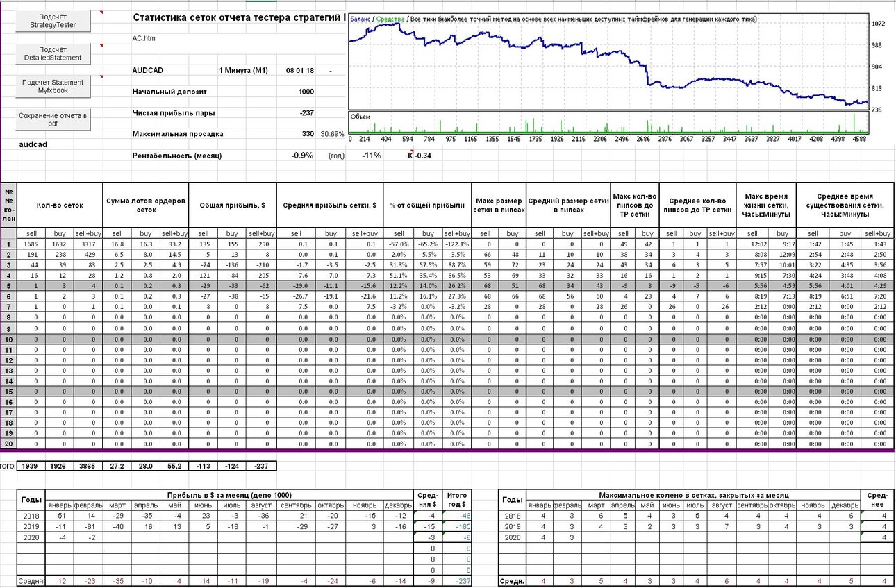Click the Прибыль в $ за месяц header
Image resolution: width=896 pixels, height=588 pixels.
tap(229, 494)
